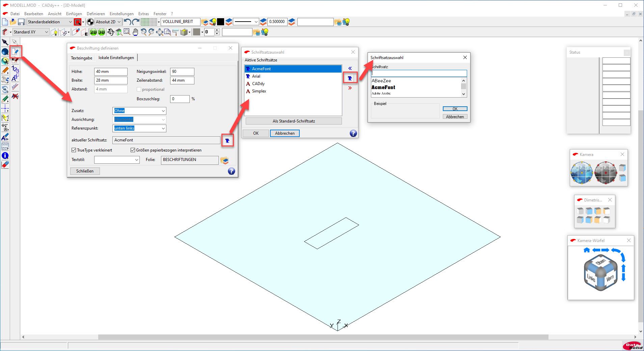Open the Datei menu
This screenshot has width=644, height=351.
tap(15, 14)
